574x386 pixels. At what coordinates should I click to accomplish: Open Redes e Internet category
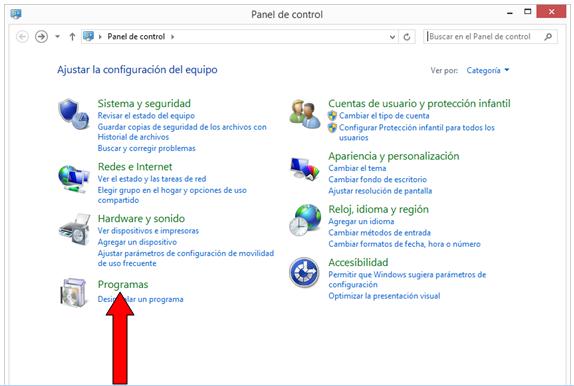click(135, 167)
